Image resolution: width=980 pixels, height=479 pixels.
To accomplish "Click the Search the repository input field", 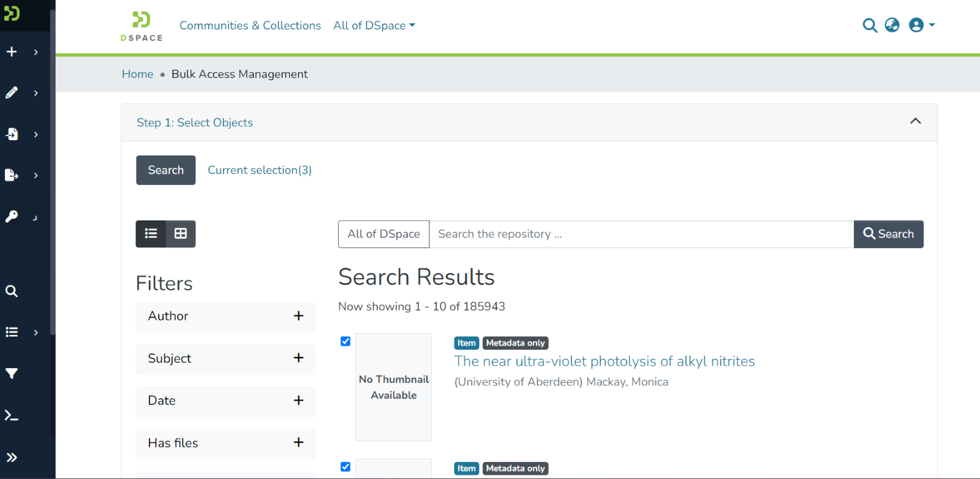I will point(641,234).
